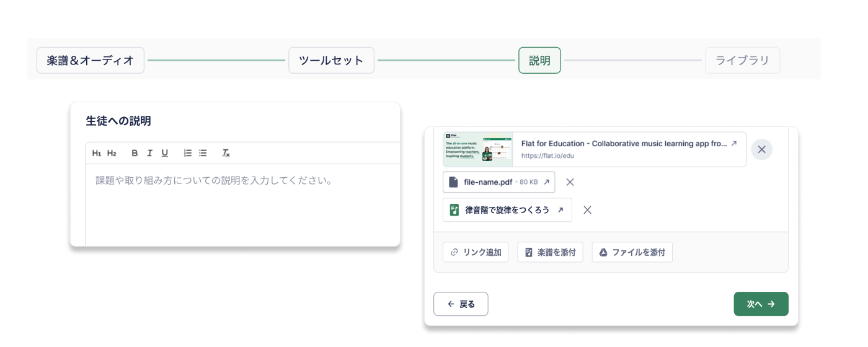Viewport: 868px width, 347px height.
Task: Open external arrow on Flat for Education link
Action: tap(734, 143)
